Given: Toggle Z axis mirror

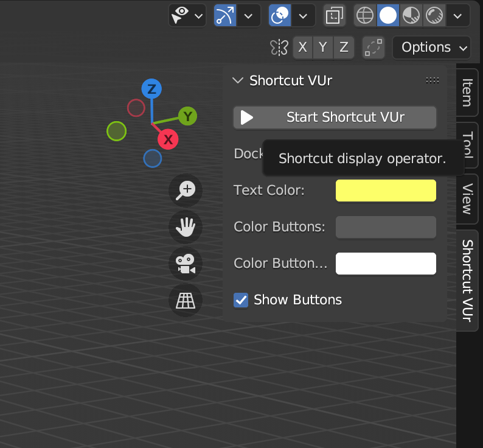Looking at the screenshot, I should point(344,47).
